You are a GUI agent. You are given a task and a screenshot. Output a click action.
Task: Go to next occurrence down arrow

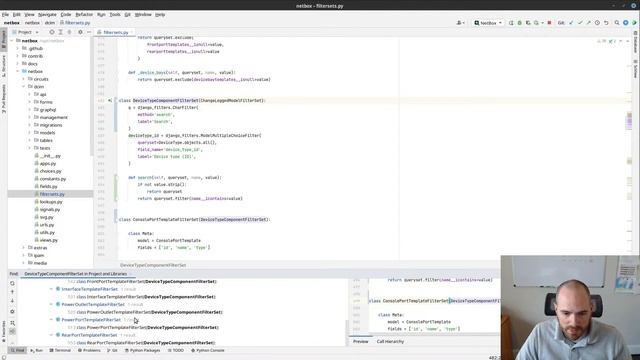pyautogui.click(x=12, y=301)
